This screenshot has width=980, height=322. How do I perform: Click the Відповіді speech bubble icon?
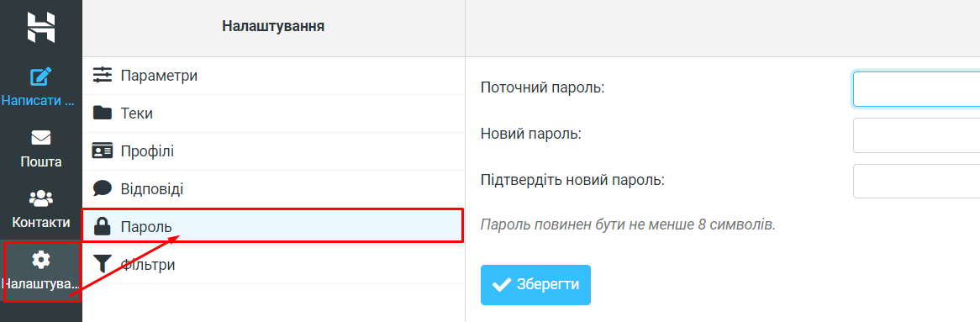[103, 188]
